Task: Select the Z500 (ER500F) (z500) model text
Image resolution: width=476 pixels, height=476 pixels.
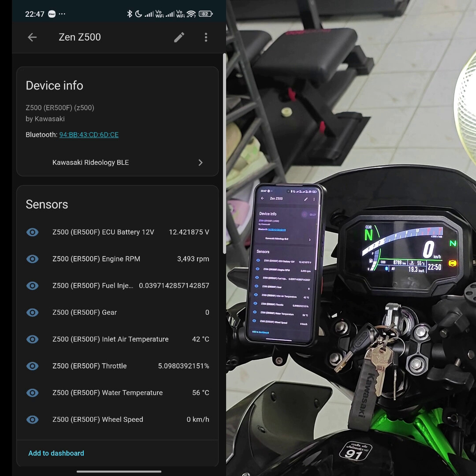Action: click(60, 108)
